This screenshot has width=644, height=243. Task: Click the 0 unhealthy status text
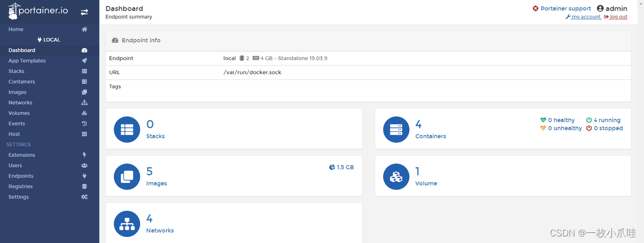tap(565, 128)
